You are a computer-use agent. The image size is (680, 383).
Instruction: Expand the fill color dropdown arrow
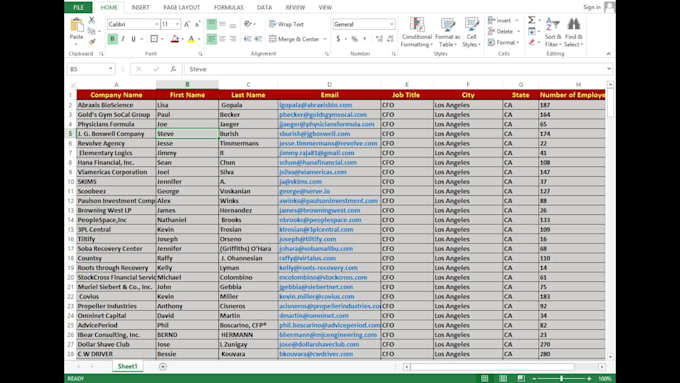click(x=183, y=39)
